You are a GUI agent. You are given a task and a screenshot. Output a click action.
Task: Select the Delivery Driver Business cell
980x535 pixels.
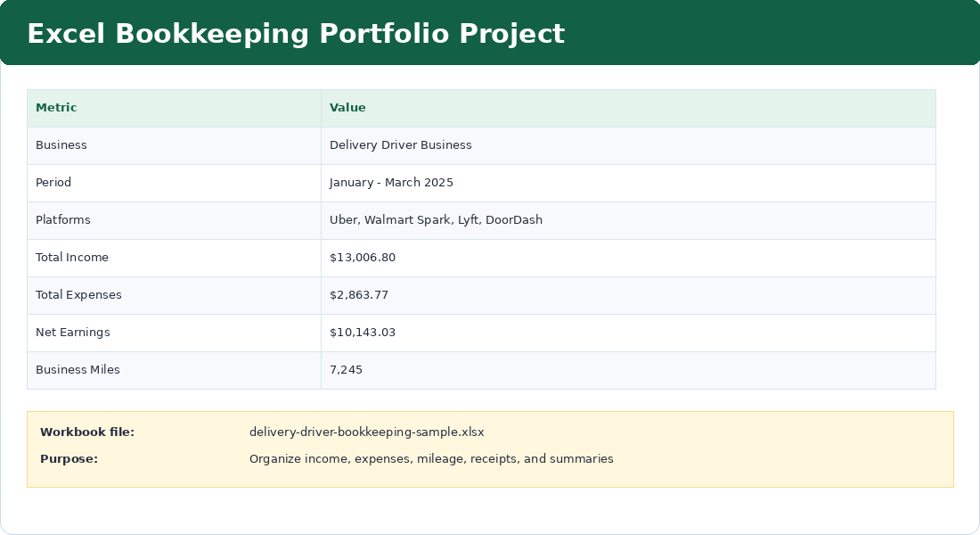[x=628, y=146]
